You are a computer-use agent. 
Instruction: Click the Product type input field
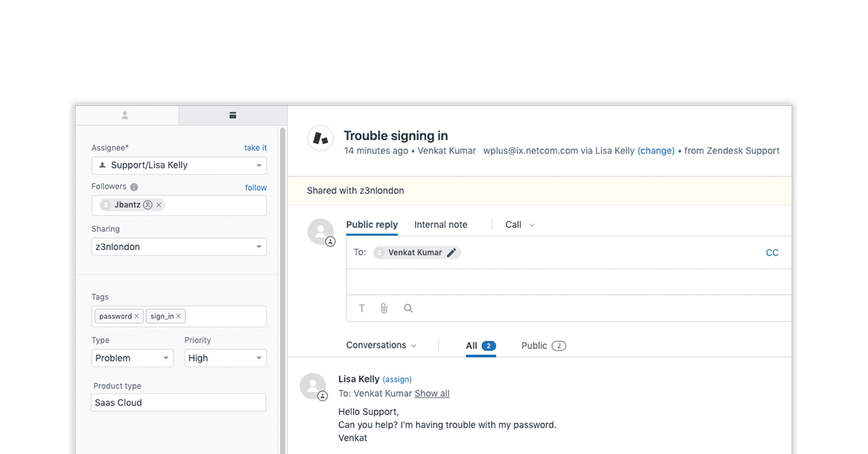click(179, 403)
